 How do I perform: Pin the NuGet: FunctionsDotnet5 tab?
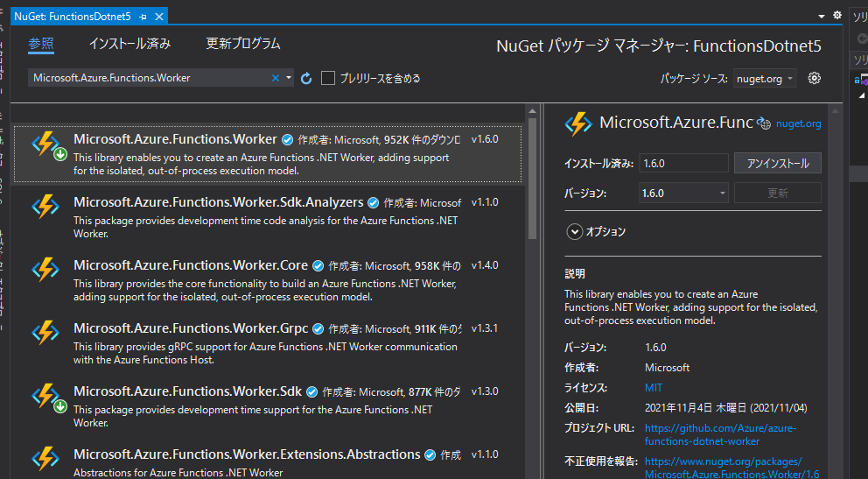pyautogui.click(x=143, y=17)
